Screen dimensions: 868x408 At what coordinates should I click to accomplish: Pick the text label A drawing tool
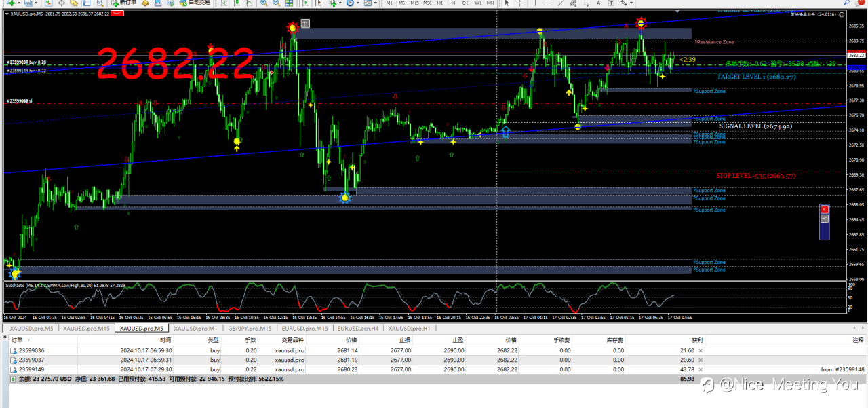[x=599, y=3]
